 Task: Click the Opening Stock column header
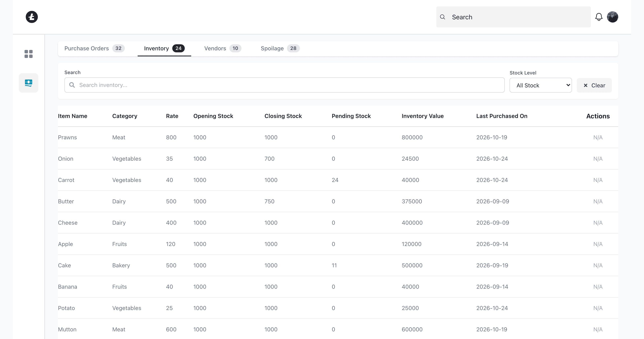(213, 116)
